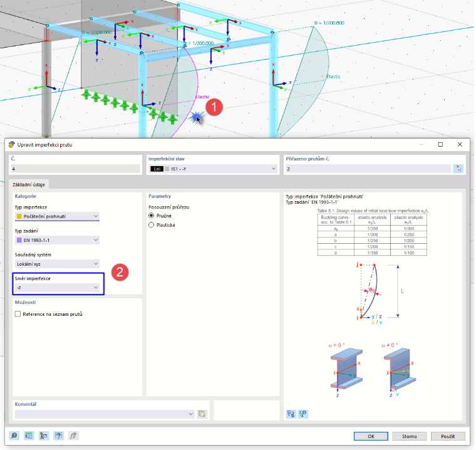Screen dimensions: 476x450
Task: Click the magenta Elastic imperfection label in model
Action: [x=202, y=97]
